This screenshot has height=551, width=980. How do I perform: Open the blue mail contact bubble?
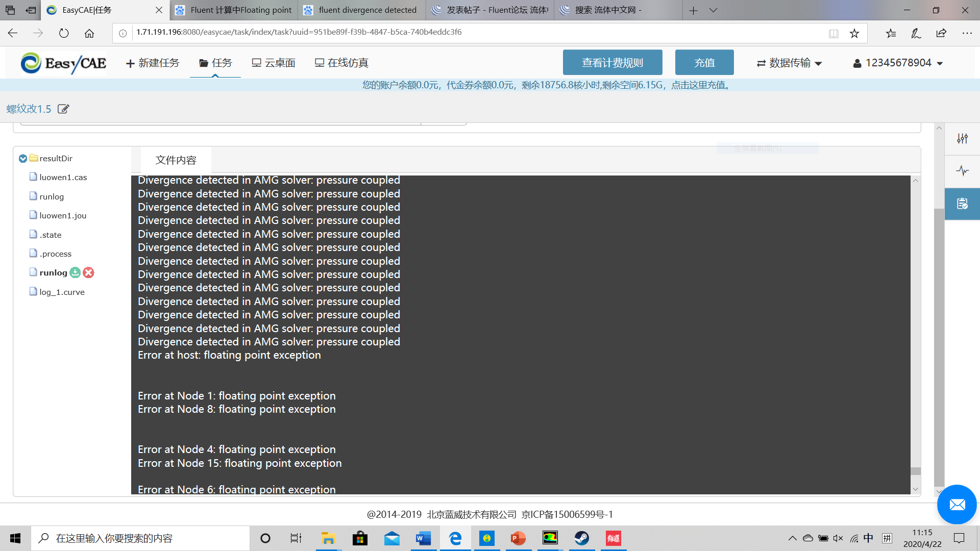[957, 505]
